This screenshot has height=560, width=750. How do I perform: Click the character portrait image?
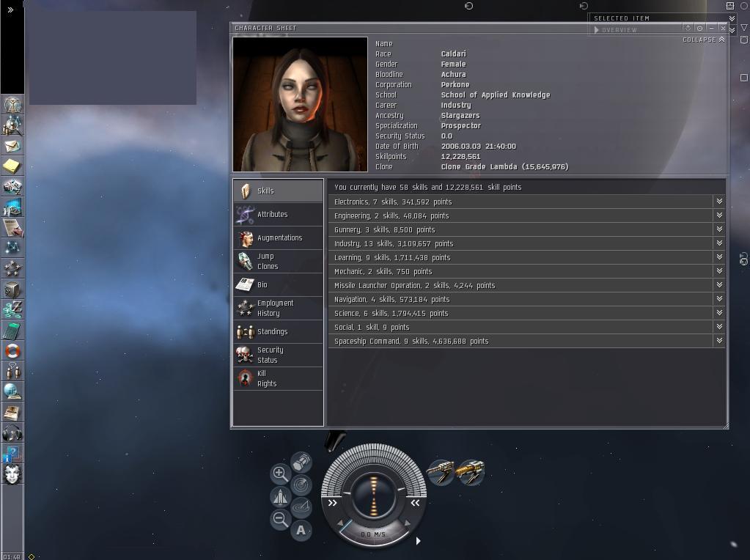300,104
